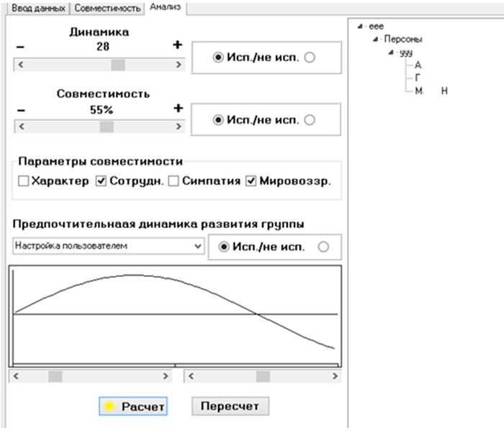Click right arrow of Динамика scrollbar
This screenshot has height=438, width=504.
(x=179, y=65)
